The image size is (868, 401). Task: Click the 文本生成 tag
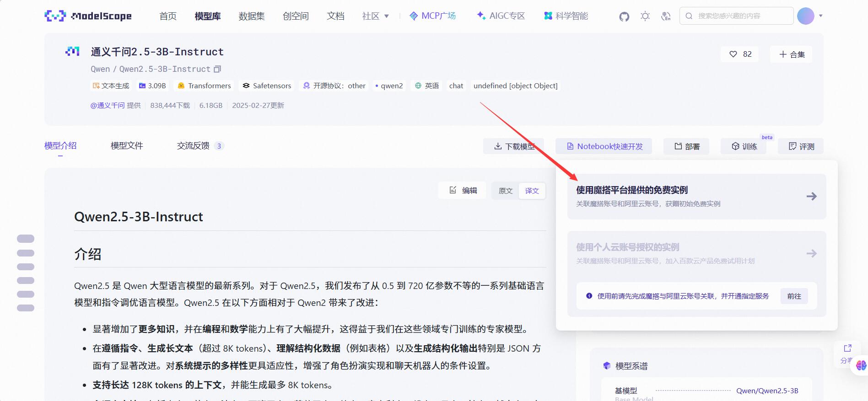111,86
